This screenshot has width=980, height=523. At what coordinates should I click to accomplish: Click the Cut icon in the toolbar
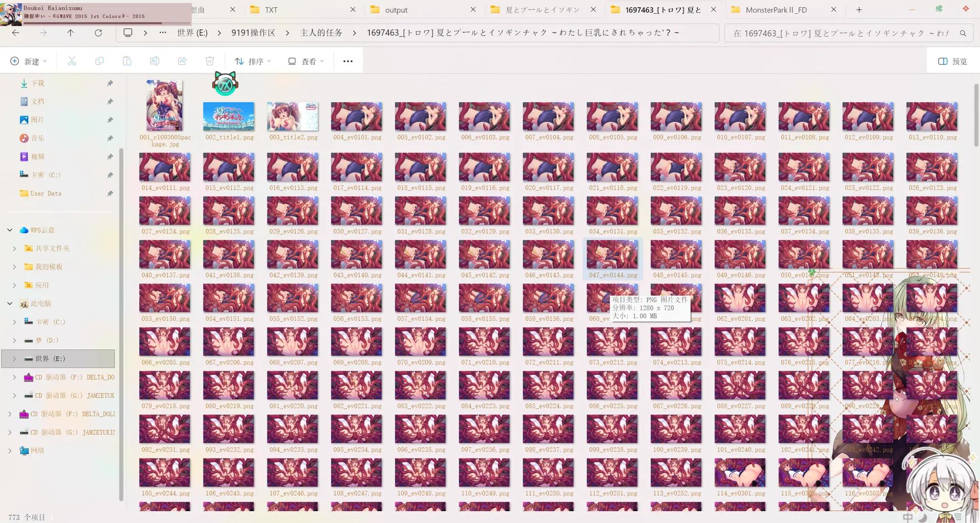click(x=72, y=61)
